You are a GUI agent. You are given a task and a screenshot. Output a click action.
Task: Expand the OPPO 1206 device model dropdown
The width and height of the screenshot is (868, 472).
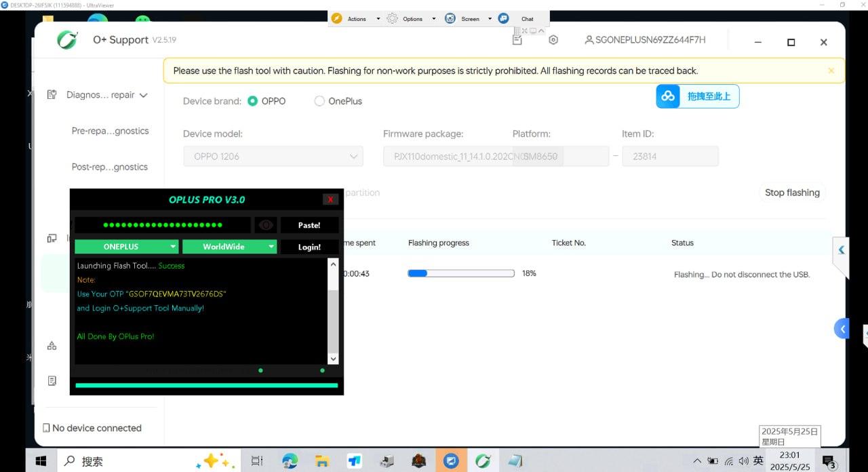273,157
